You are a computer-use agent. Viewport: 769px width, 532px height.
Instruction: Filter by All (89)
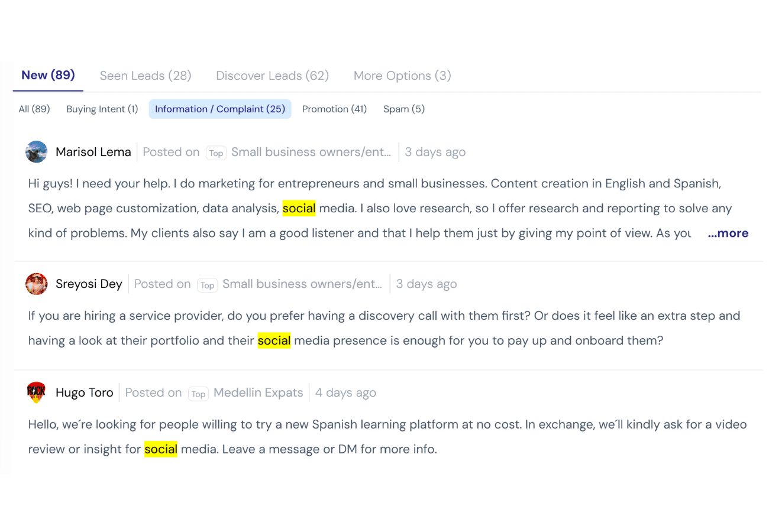(x=34, y=109)
